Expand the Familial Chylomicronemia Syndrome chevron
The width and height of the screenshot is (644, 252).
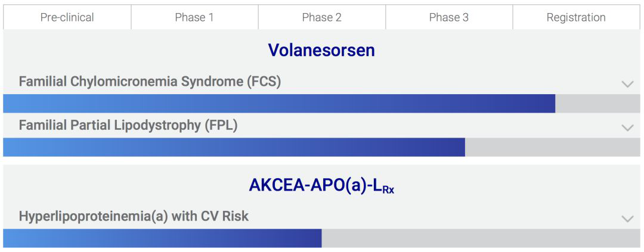(627, 85)
